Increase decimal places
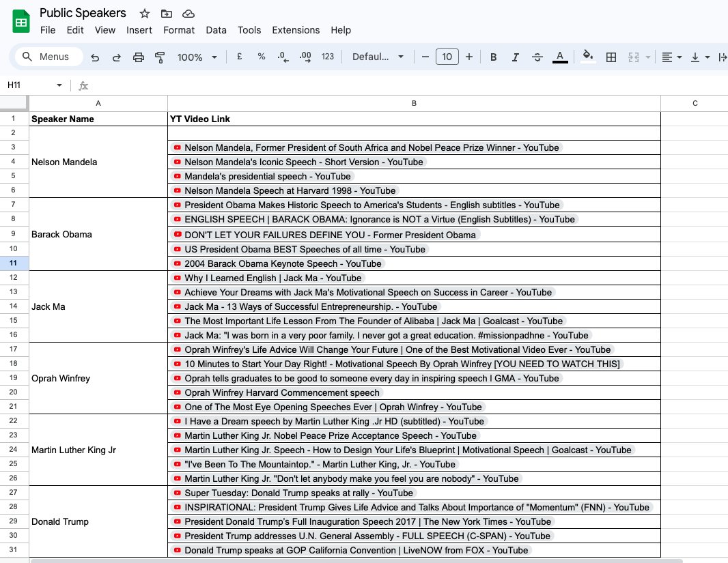 [x=305, y=57]
